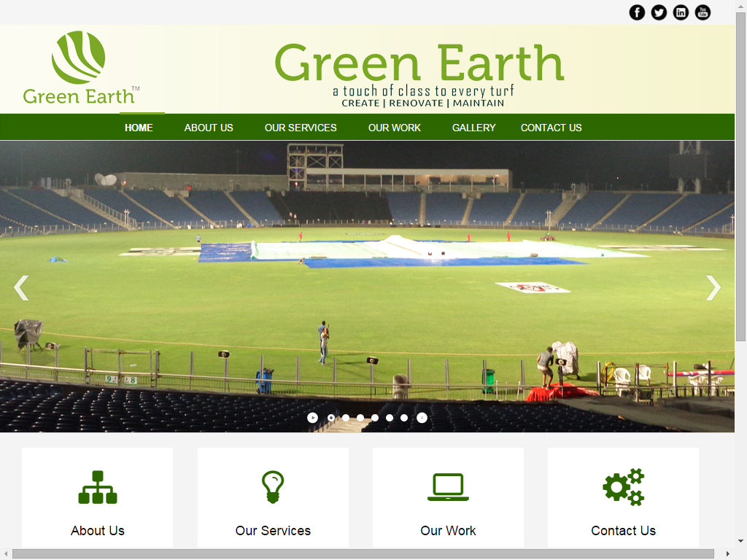Open the GALLERY menu item
The image size is (747, 560).
coord(474,128)
